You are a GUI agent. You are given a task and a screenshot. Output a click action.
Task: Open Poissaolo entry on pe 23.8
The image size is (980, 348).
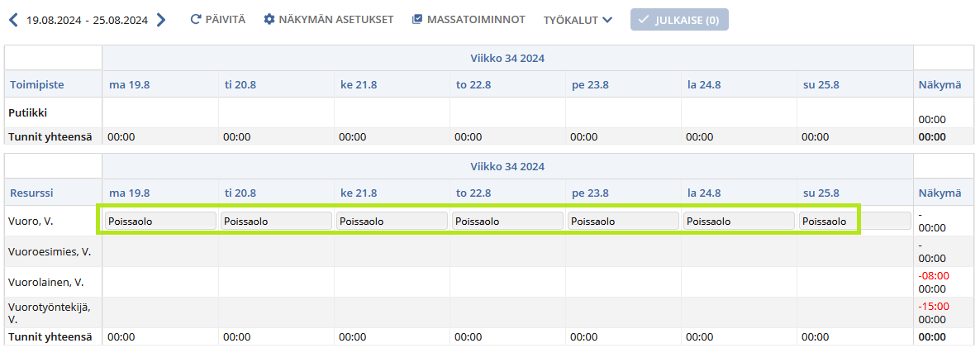623,221
